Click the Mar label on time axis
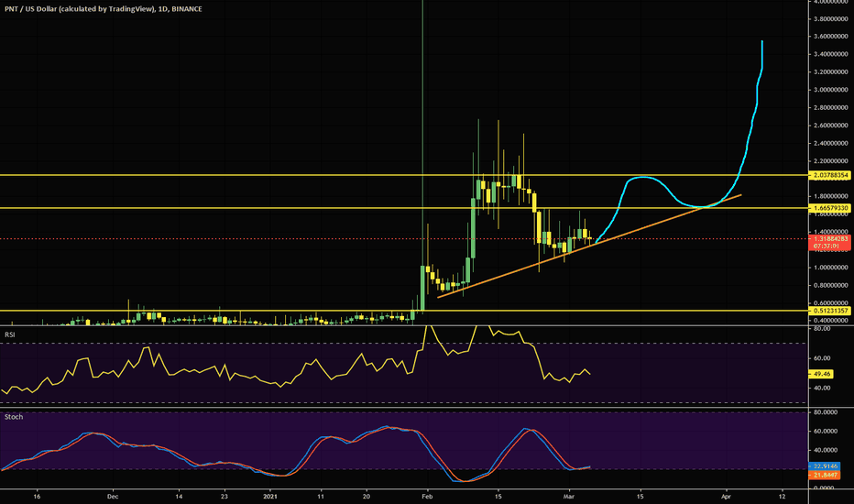 569,497
